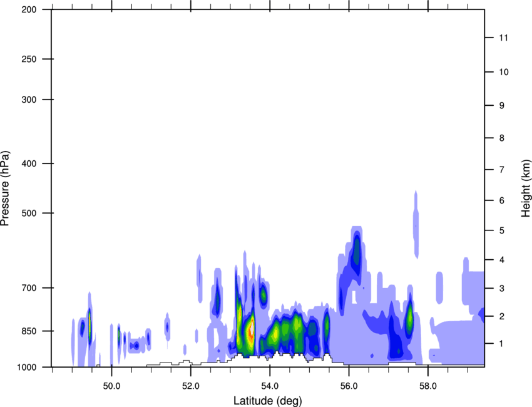This screenshot has width=532, height=407.
Task: Click the 52.0 latitude tick label
Action: (x=191, y=386)
